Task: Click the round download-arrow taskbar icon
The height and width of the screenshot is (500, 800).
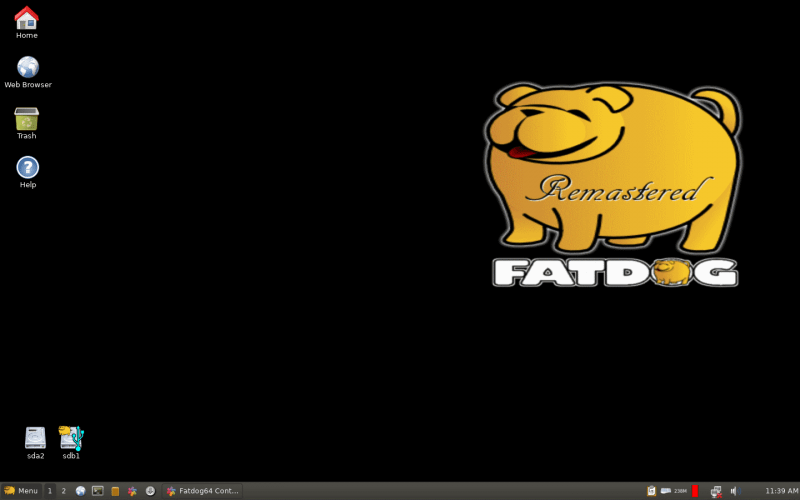Action: (150, 491)
